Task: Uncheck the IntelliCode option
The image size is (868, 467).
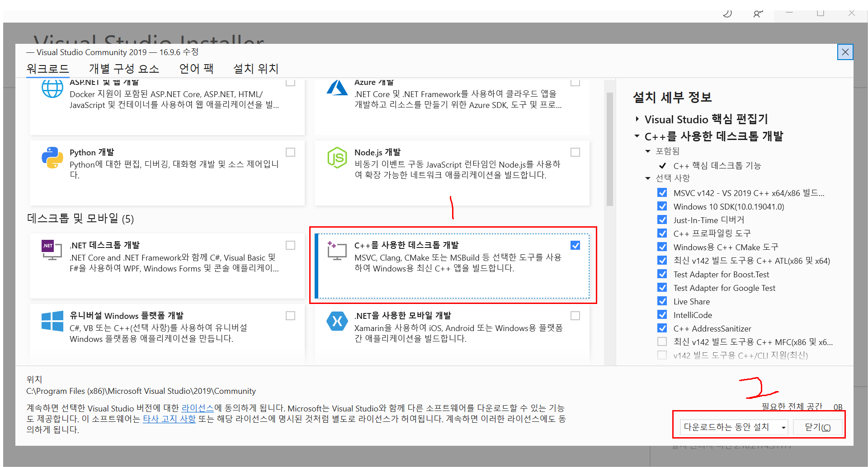Action: point(662,315)
